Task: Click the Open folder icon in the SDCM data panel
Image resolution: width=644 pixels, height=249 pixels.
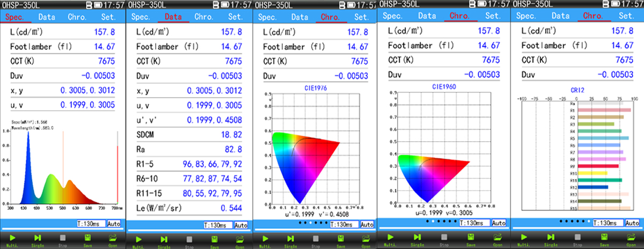Action: pyautogui.click(x=239, y=239)
